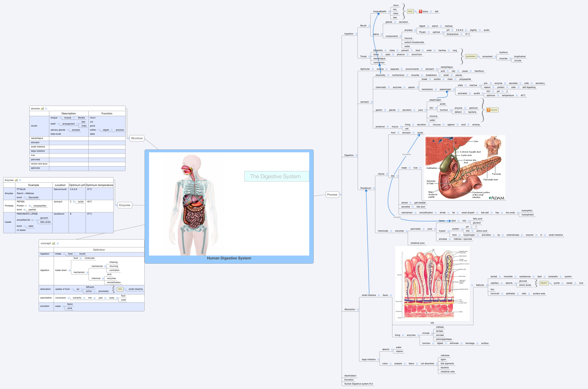588x389 pixels.
Task: Select the liver and pancreas anatomy image
Action: [x=465, y=168]
